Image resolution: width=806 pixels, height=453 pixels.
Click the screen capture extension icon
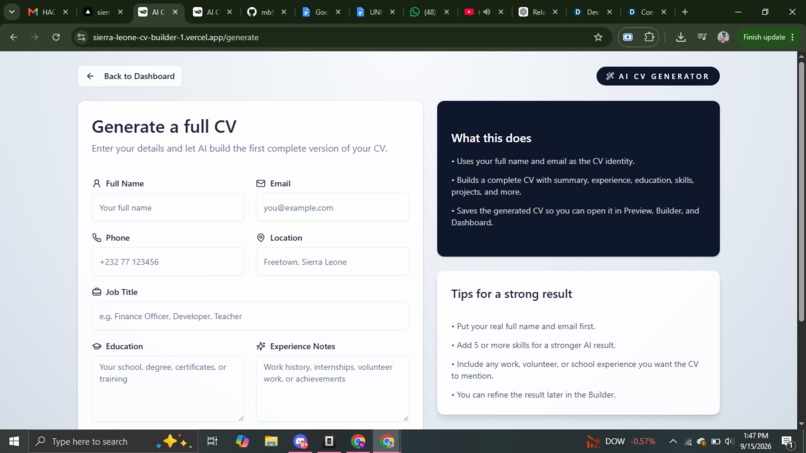click(x=628, y=37)
